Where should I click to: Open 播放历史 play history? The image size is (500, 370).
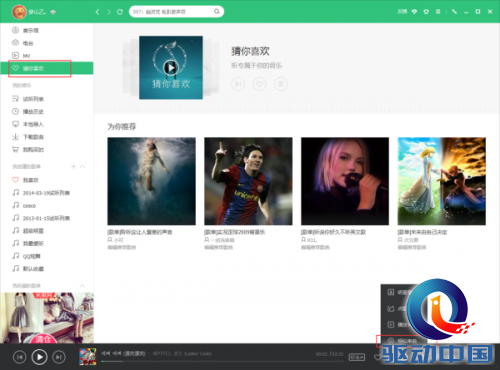pyautogui.click(x=28, y=111)
